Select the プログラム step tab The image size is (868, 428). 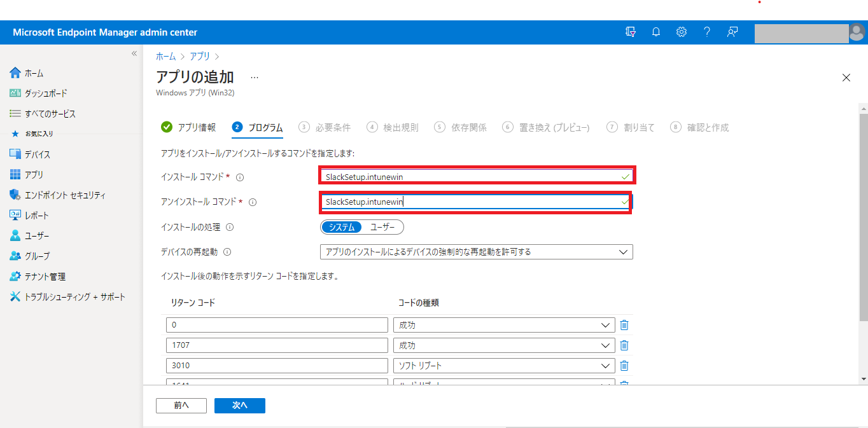258,127
